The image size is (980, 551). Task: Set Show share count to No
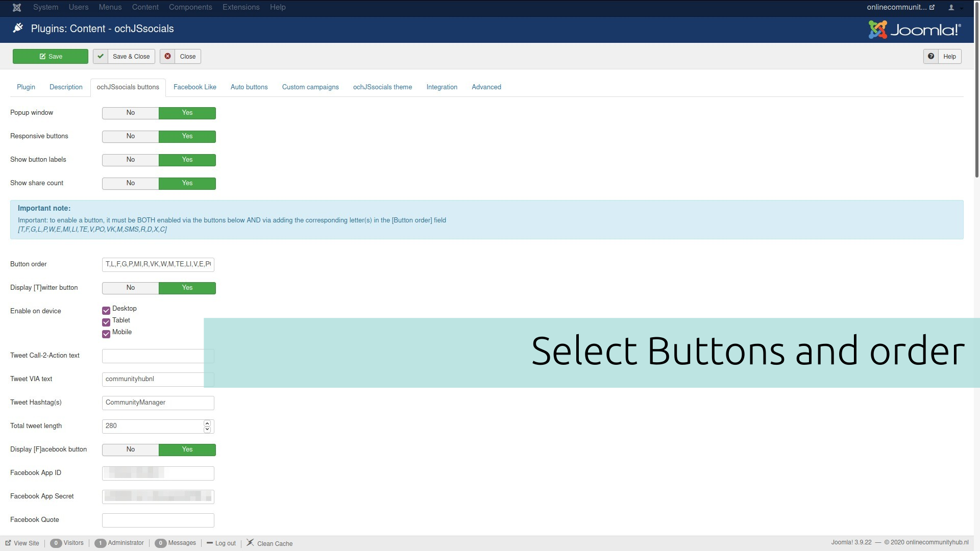131,183
